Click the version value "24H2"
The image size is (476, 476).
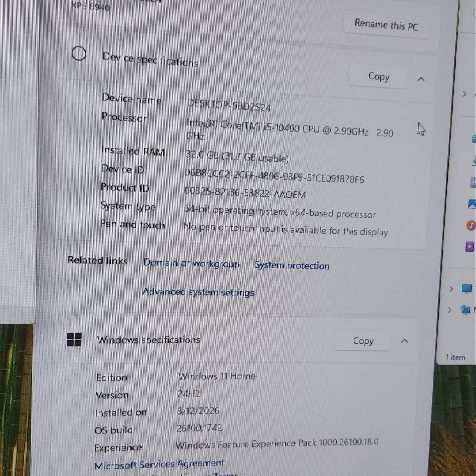(189, 394)
